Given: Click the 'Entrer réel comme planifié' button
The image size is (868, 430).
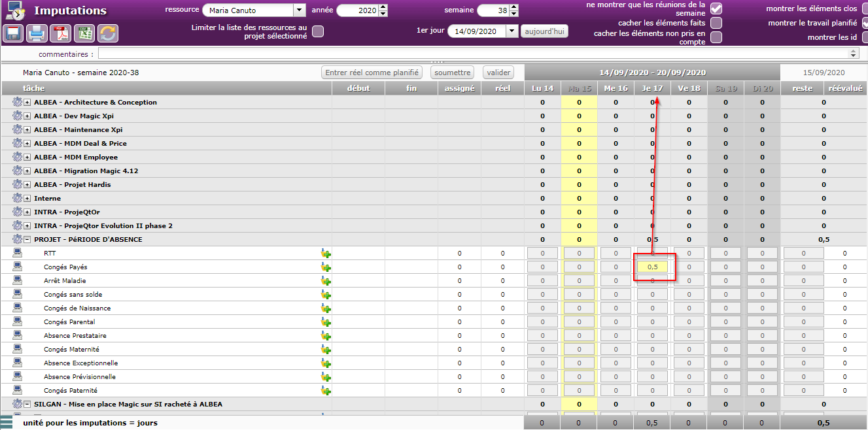Looking at the screenshot, I should click(x=372, y=73).
